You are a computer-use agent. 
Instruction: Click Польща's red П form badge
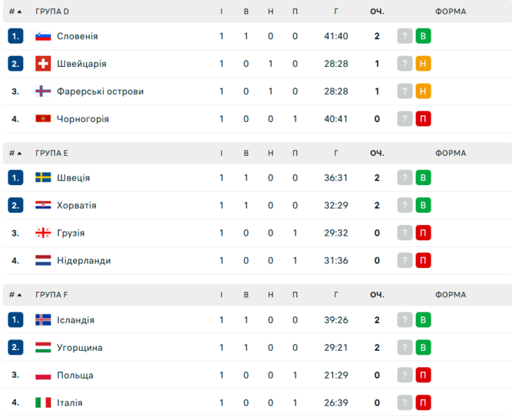[x=423, y=375]
